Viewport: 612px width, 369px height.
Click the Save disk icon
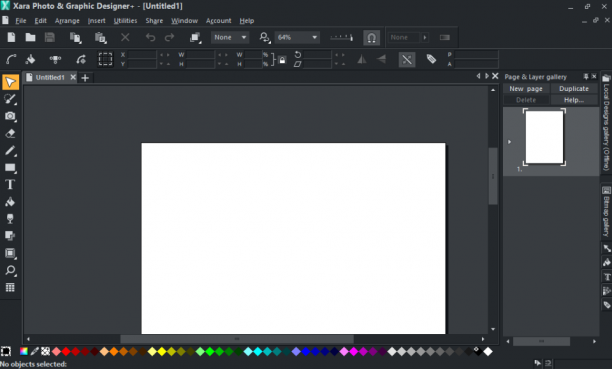click(x=50, y=37)
